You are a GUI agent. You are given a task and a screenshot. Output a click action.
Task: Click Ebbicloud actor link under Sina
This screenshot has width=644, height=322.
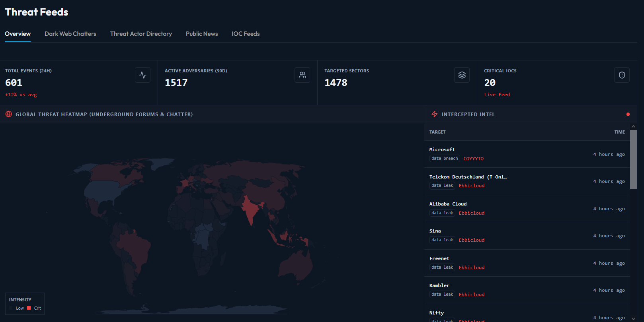pos(472,240)
